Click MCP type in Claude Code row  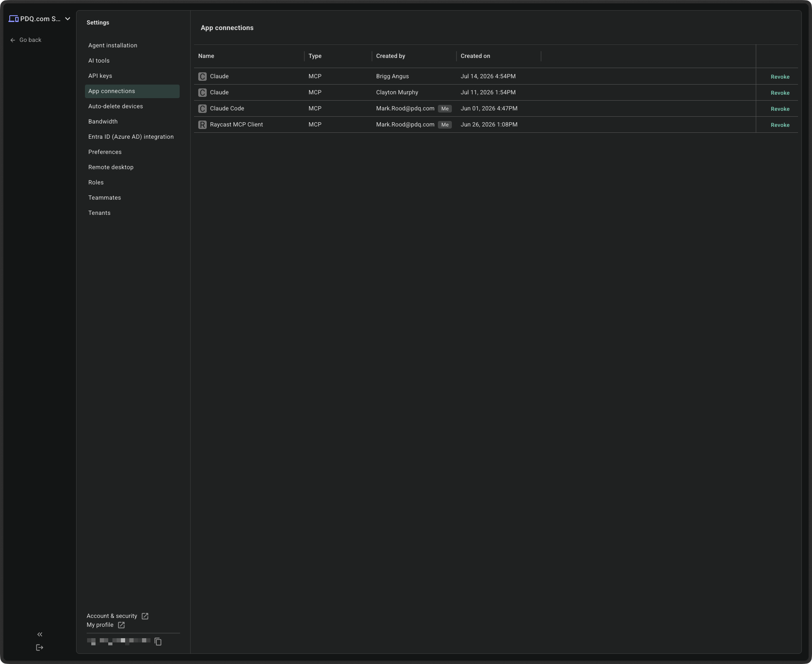[x=315, y=109]
